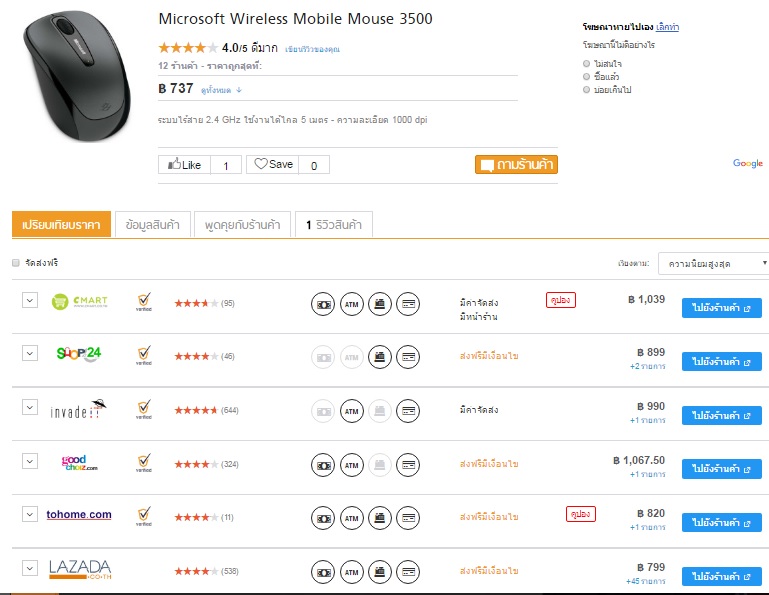The image size is (769, 595).
Task: Click the counter service icon in Lazada row
Action: [x=380, y=572]
